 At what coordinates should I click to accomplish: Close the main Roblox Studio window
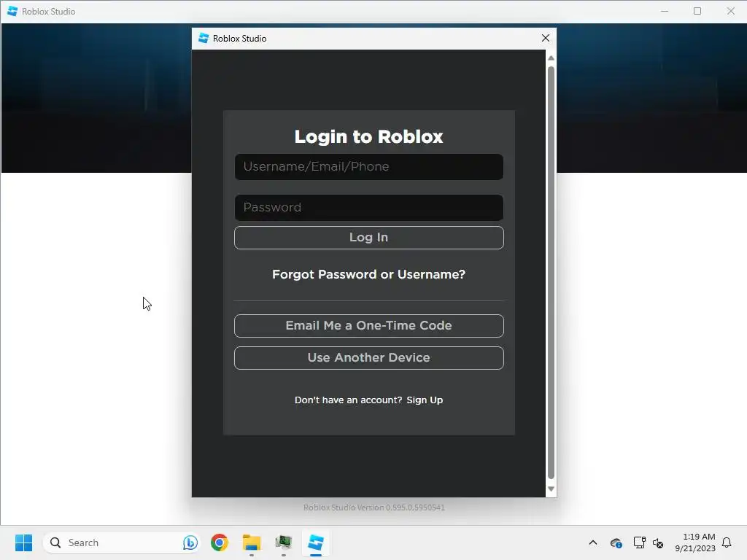pyautogui.click(x=730, y=11)
